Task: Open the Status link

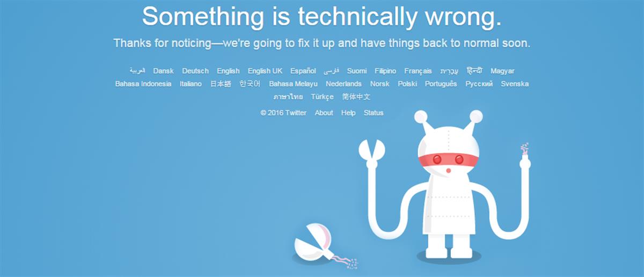Action: [374, 113]
